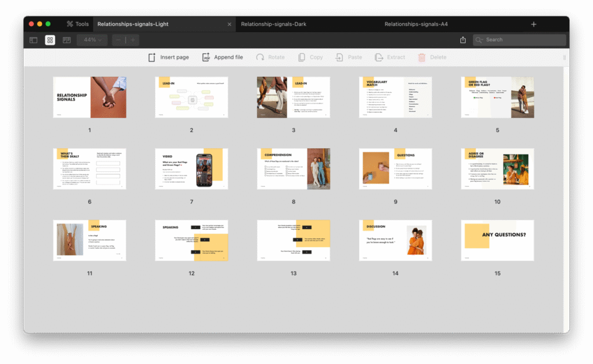Open the Share icon menu
Viewport: 593px width, 364px height.
click(463, 40)
